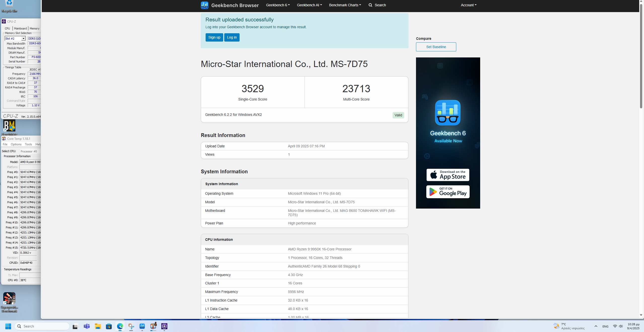Switch to Microsoft Edge in taskbar
Screen dimensions: 644x332
[x=120, y=326]
